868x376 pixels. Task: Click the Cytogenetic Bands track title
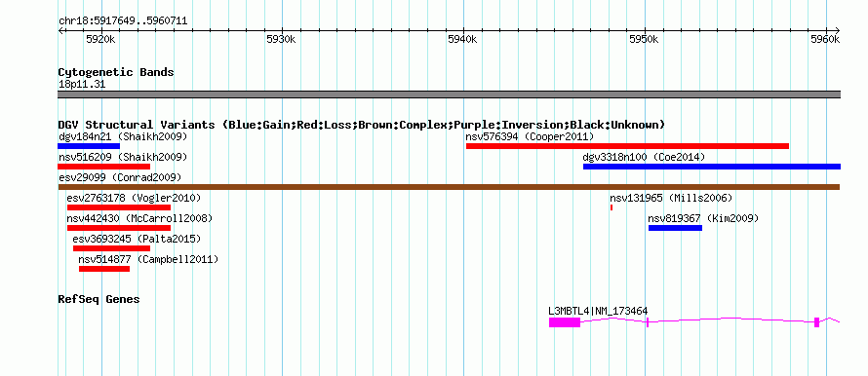click(x=116, y=72)
